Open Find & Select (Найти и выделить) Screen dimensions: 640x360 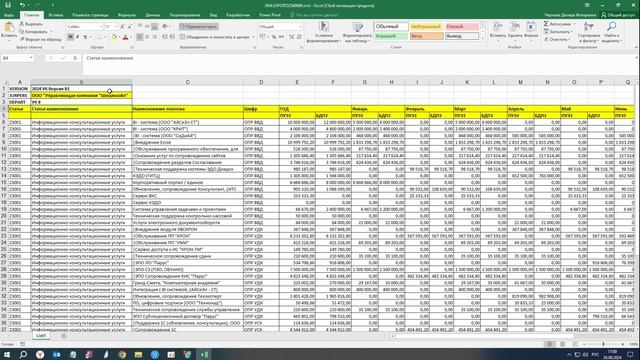pyautogui.click(x=611, y=32)
